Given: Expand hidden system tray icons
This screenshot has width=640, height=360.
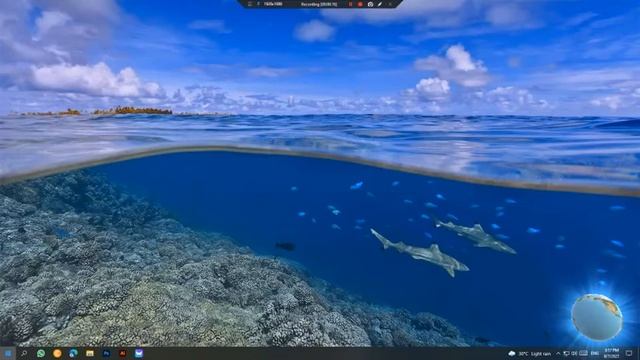Looking at the screenshot, I should [x=558, y=353].
